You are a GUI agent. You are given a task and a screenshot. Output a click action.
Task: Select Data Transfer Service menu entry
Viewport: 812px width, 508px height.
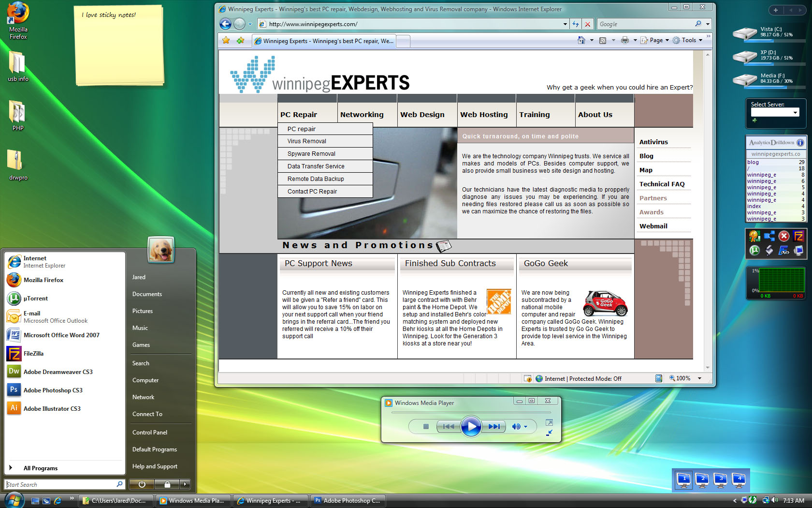point(325,166)
